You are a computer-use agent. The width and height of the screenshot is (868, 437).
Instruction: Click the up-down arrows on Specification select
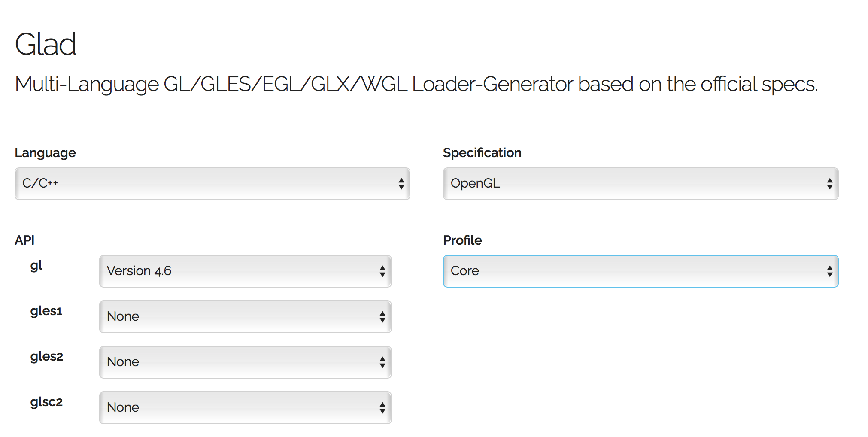pos(829,184)
